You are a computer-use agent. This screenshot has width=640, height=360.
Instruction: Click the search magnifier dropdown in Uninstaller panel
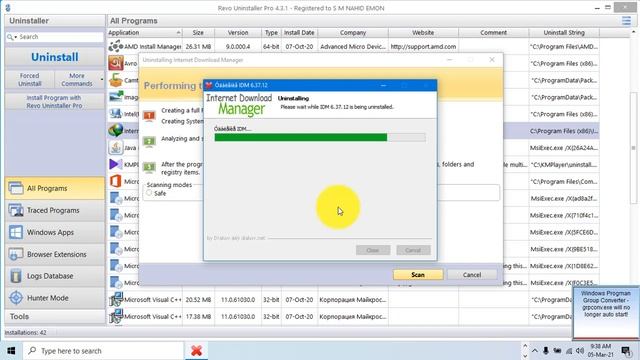[12, 37]
